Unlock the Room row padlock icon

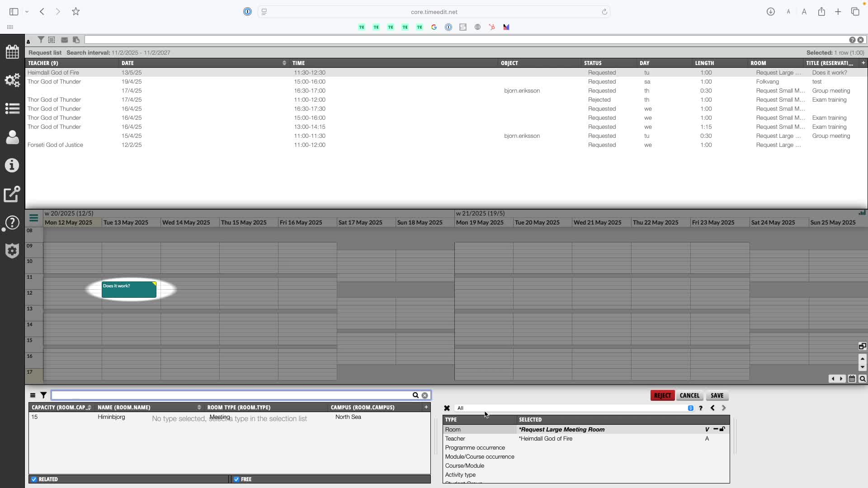(722, 429)
